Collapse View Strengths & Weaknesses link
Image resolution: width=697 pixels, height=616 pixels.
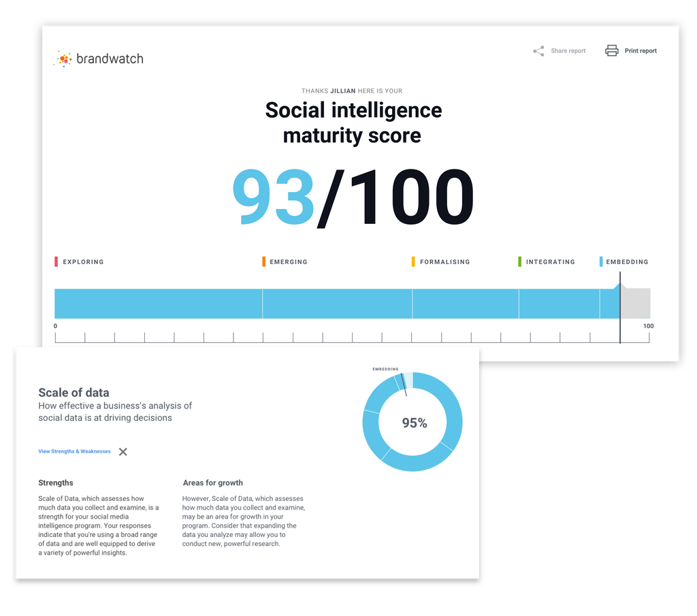pyautogui.click(x=74, y=451)
